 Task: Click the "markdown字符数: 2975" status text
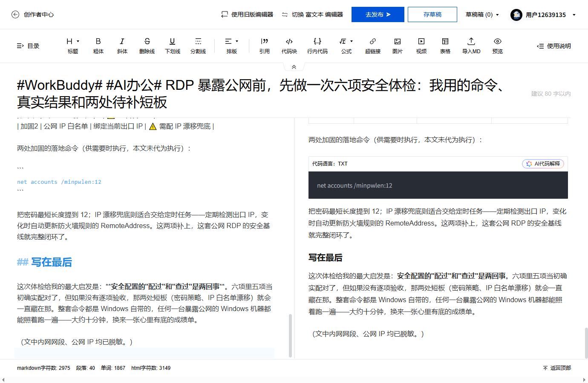tap(43, 368)
